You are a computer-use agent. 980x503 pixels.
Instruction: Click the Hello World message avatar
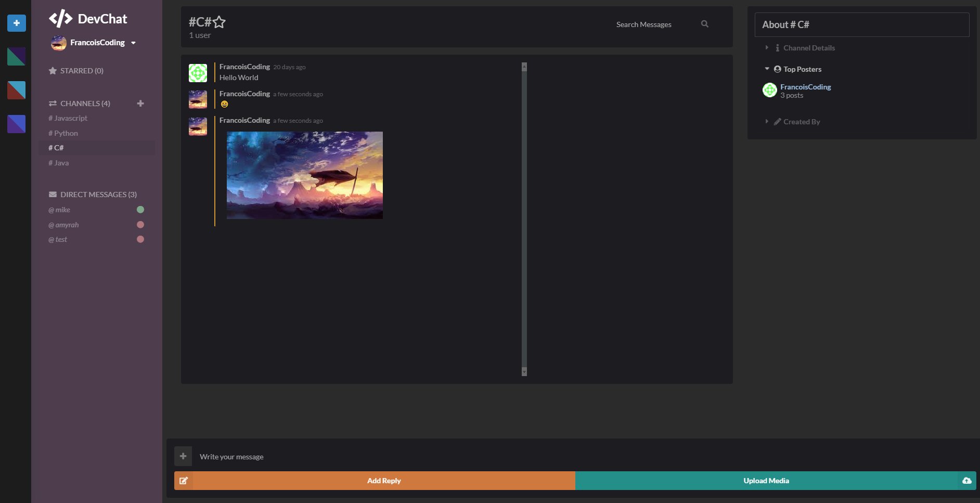click(x=198, y=73)
